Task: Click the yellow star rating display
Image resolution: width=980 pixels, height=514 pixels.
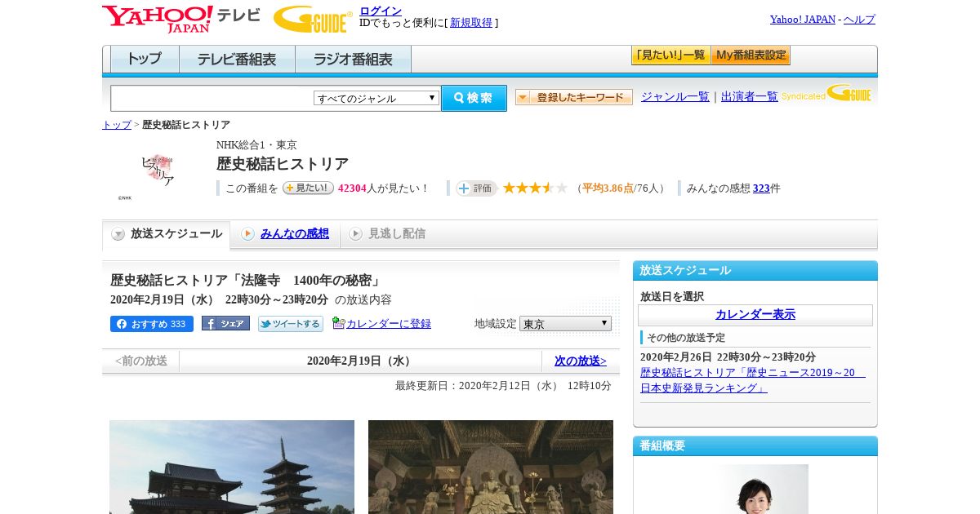Action: tap(535, 188)
